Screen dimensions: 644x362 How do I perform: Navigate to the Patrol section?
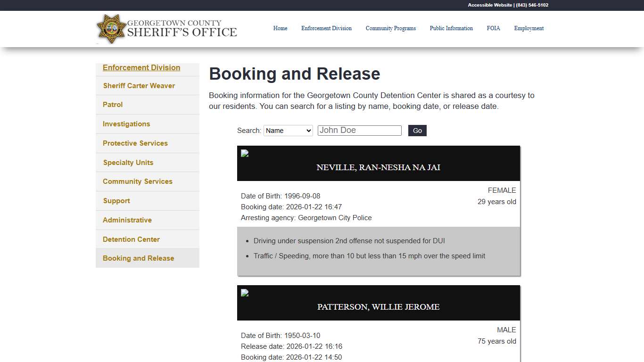[112, 105]
